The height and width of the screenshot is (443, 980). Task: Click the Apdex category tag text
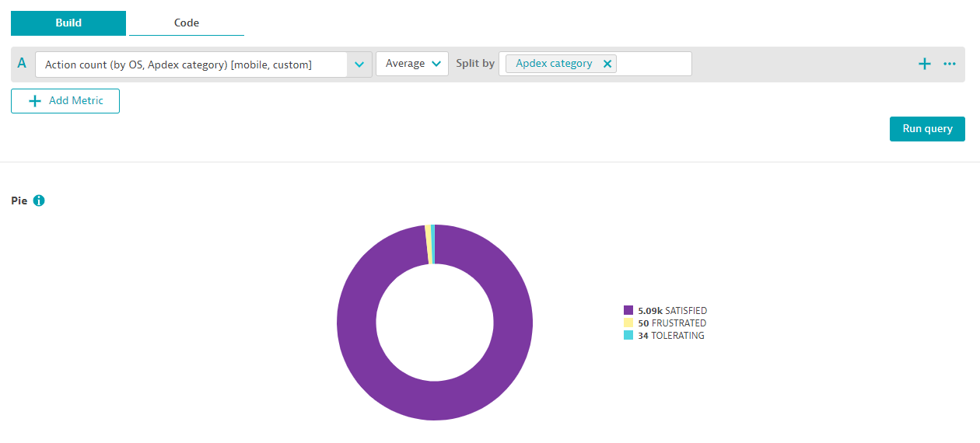coord(554,64)
